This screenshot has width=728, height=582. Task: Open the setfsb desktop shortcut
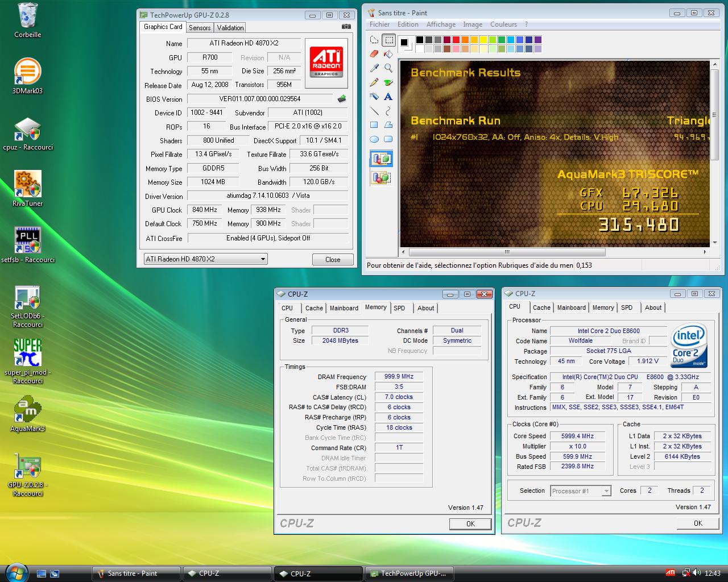(x=27, y=246)
